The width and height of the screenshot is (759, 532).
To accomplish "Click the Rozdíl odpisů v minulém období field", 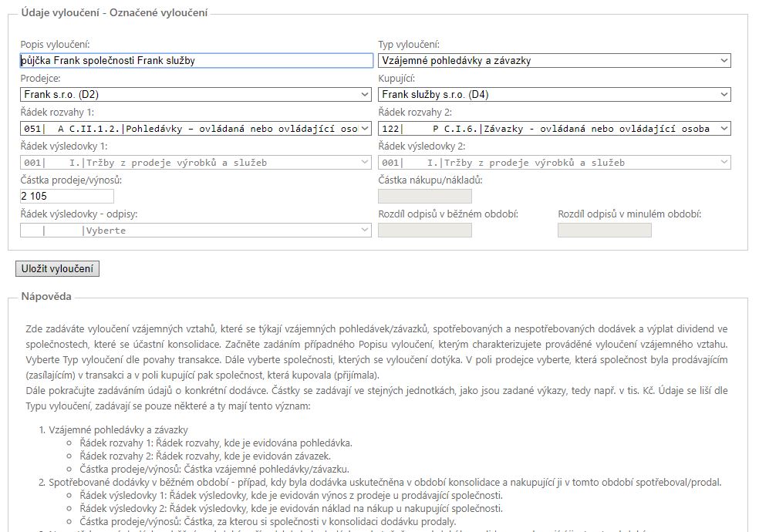I will tap(605, 231).
